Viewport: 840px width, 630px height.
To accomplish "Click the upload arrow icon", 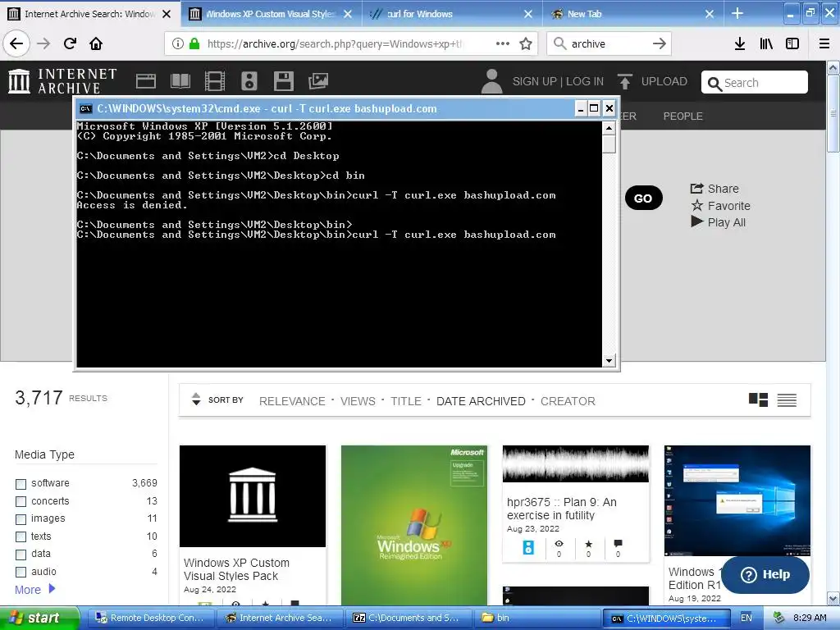I will [624, 81].
